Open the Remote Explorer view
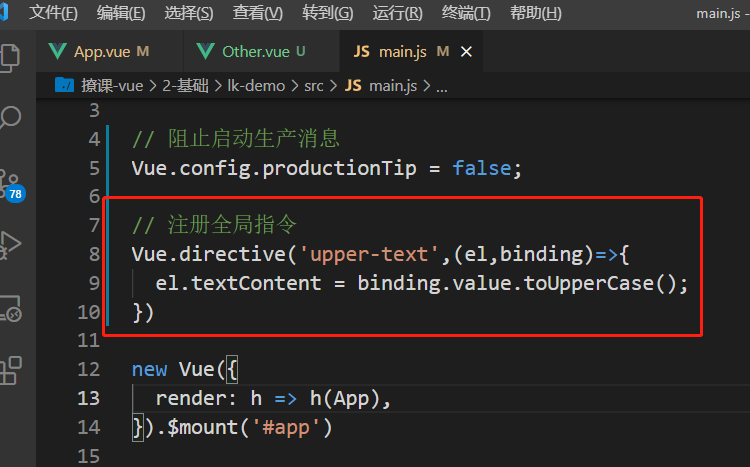 tap(10, 308)
